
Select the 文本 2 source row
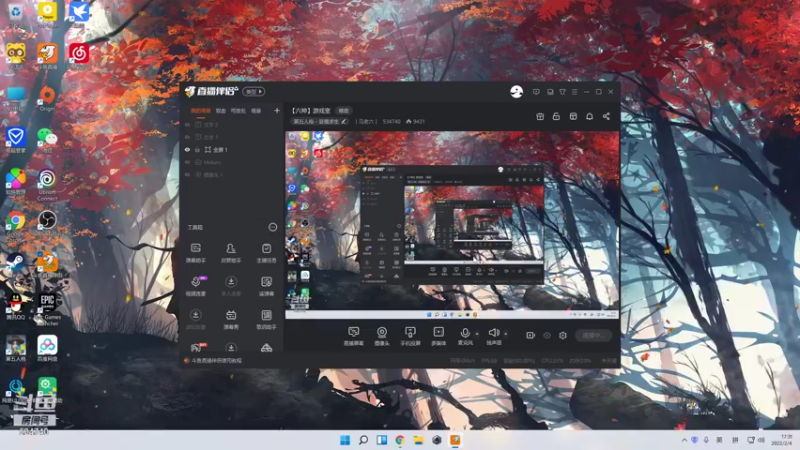232,124
